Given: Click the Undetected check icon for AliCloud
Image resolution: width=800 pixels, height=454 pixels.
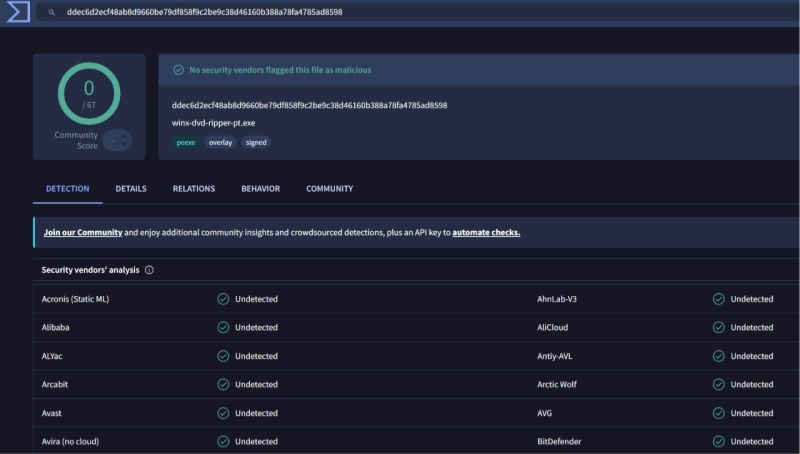Looking at the screenshot, I should (718, 327).
